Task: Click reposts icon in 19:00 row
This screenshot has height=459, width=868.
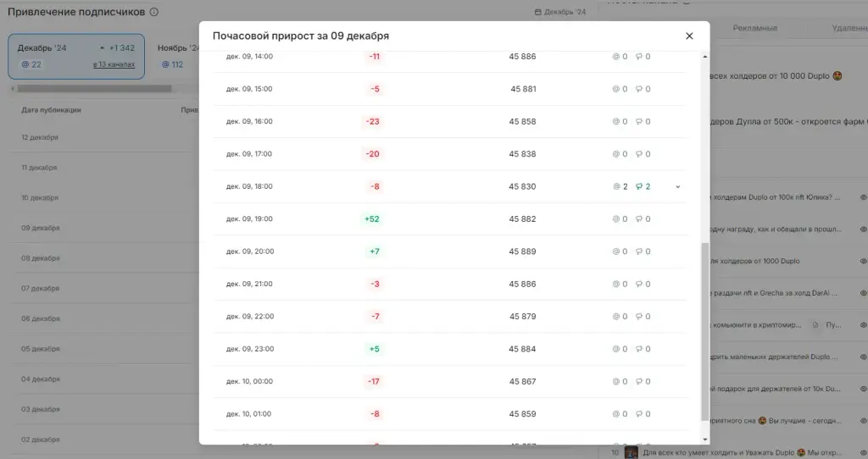Action: (x=639, y=219)
